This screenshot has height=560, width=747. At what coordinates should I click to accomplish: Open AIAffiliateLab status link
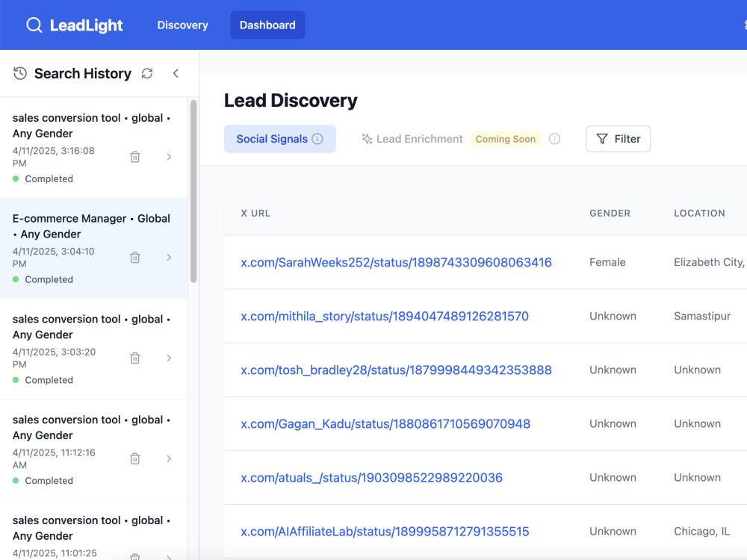tap(385, 532)
